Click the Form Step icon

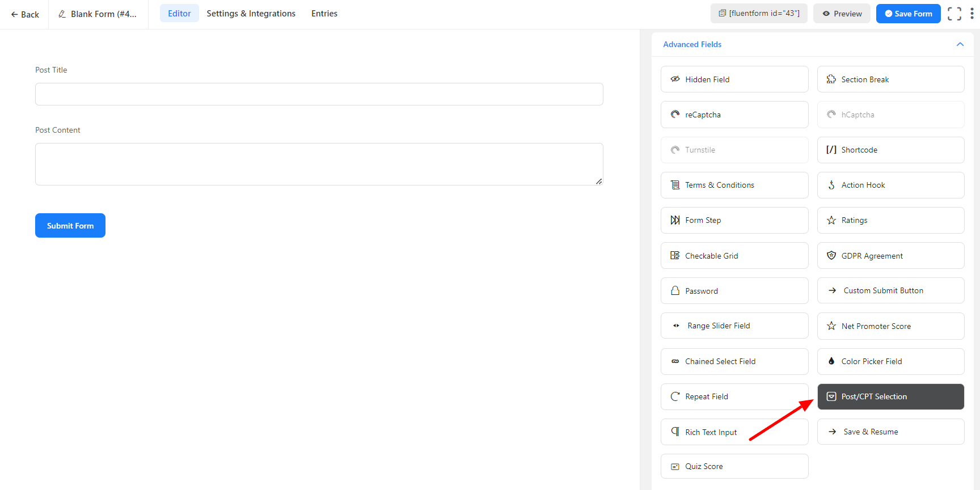pyautogui.click(x=675, y=220)
